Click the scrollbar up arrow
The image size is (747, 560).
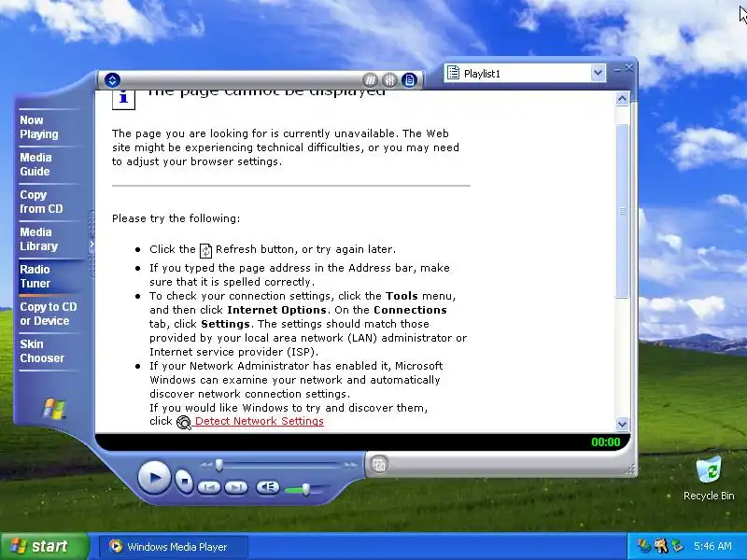[622, 99]
